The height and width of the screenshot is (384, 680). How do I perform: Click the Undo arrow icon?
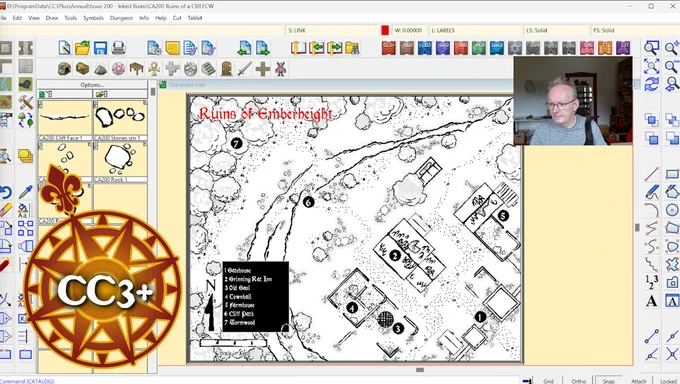tap(5, 192)
